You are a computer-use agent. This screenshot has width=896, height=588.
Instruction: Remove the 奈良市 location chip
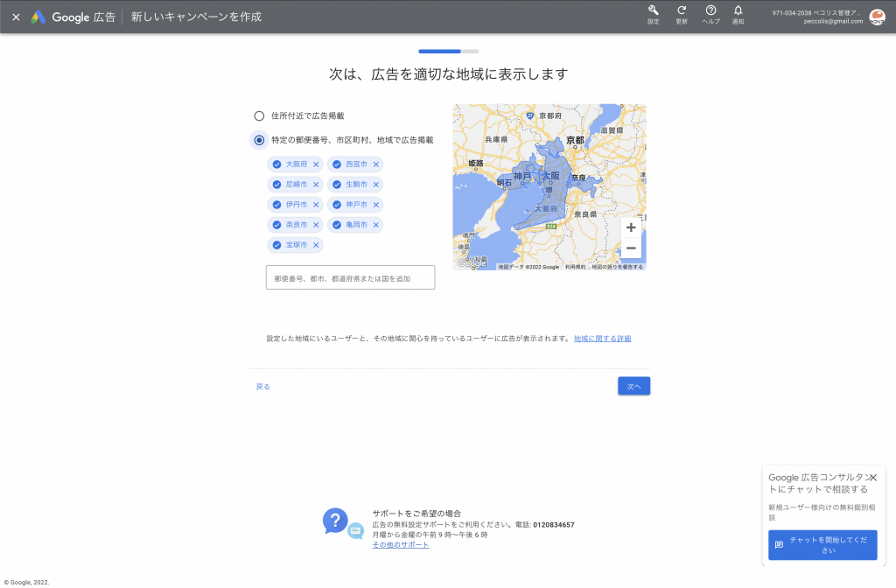316,225
